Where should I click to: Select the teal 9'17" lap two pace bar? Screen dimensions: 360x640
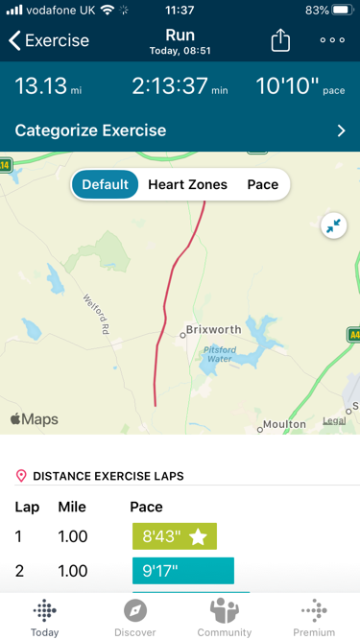point(183,571)
